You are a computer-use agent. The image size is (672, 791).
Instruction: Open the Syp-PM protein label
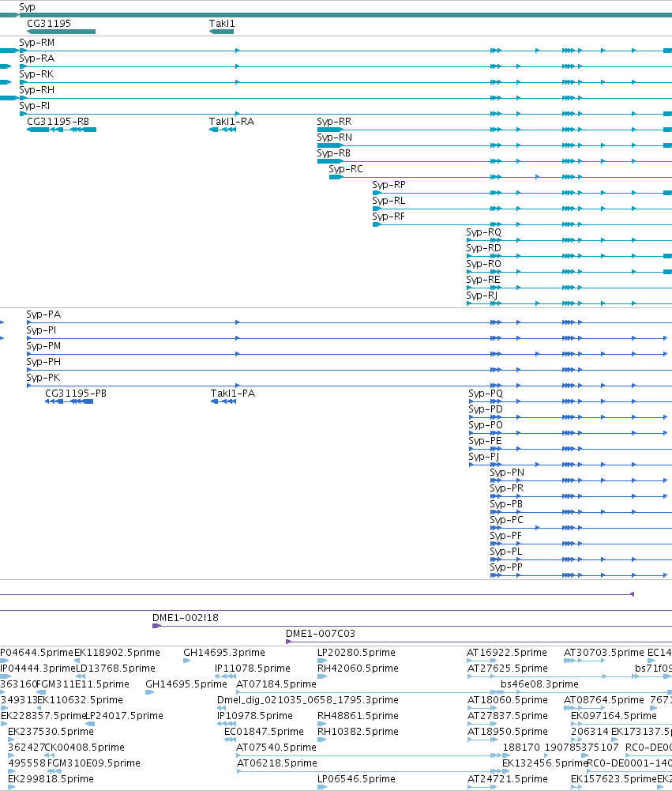tap(43, 346)
